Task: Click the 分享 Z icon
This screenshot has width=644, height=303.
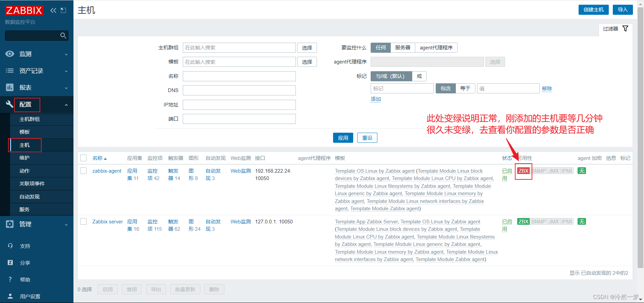Action: 10,263
